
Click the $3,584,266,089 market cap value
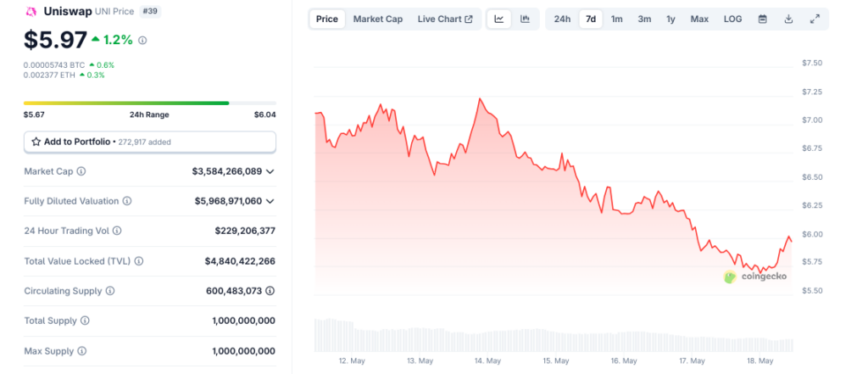coord(227,172)
